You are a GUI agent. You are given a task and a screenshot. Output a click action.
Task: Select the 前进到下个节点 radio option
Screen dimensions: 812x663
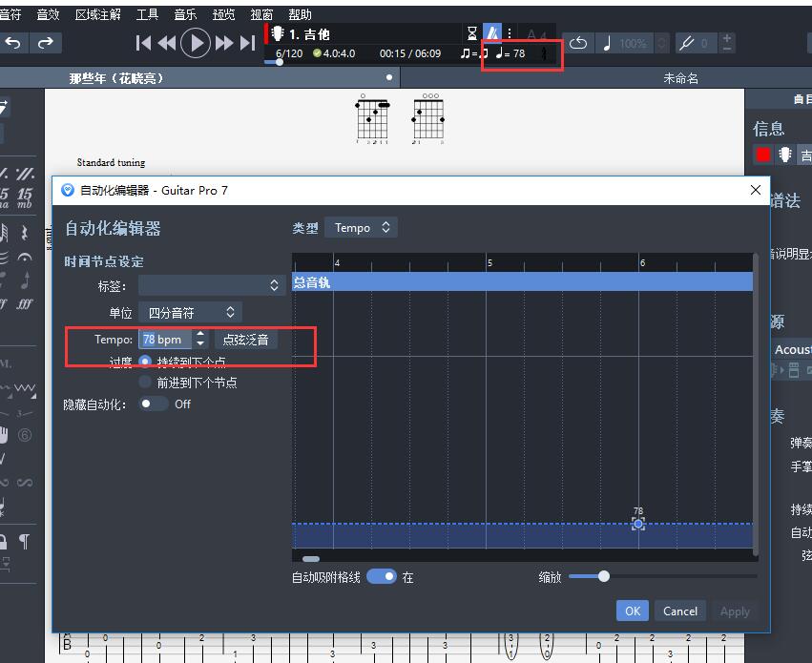point(146,382)
